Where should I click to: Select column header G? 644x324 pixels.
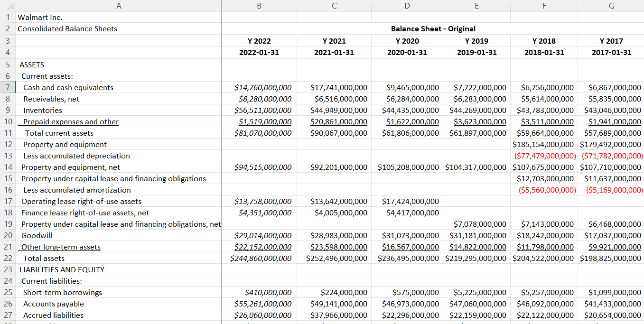(x=611, y=5)
